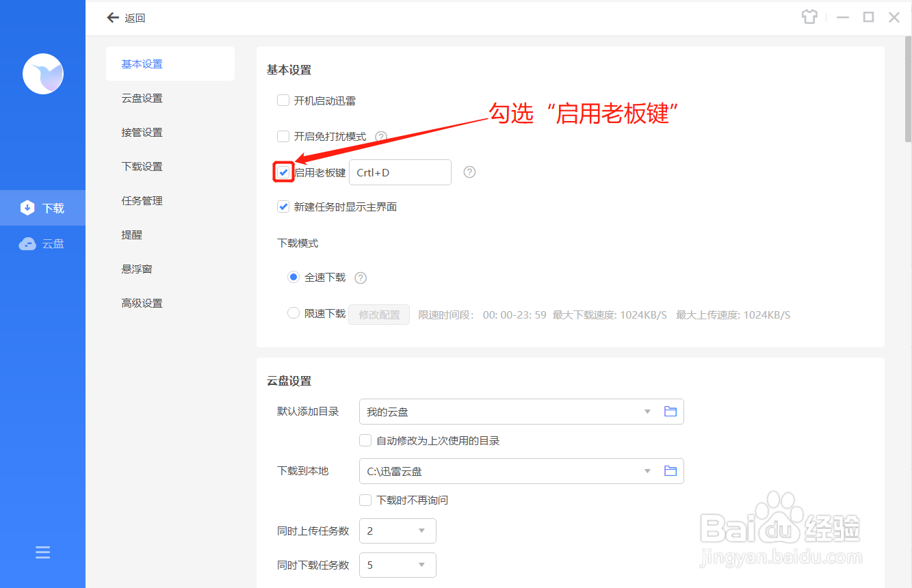This screenshot has width=912, height=588.
Task: Click the 我的云盘 directory field
Action: point(521,412)
